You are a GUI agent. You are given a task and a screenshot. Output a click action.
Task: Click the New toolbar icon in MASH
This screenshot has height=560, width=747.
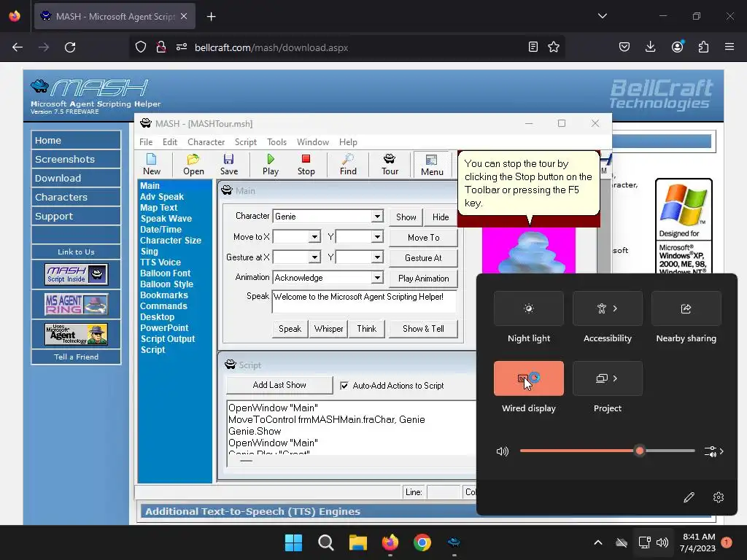pos(152,164)
